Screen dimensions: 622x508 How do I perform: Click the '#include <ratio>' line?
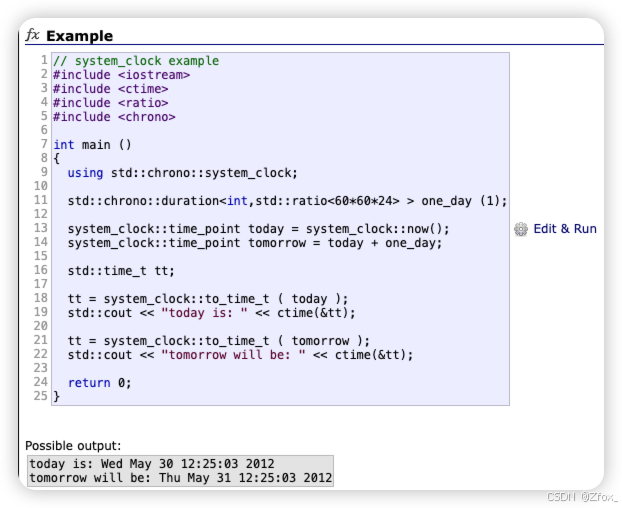[111, 103]
